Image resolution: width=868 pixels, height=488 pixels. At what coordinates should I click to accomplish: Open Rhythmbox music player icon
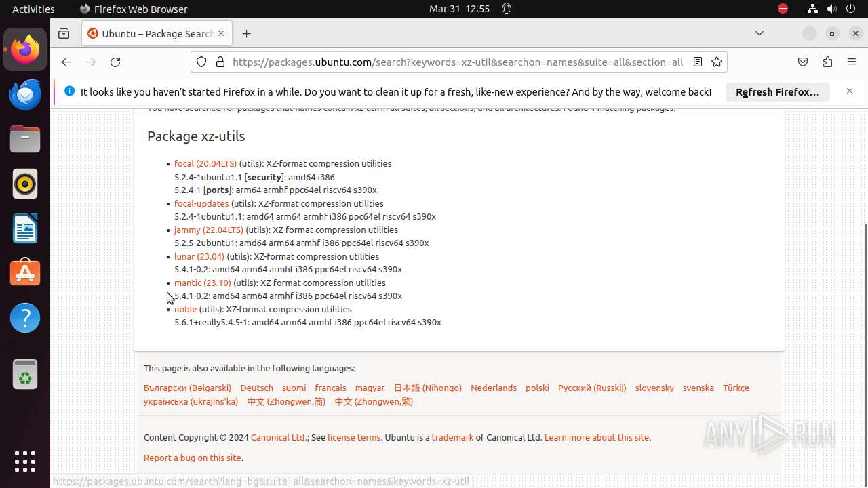25,184
